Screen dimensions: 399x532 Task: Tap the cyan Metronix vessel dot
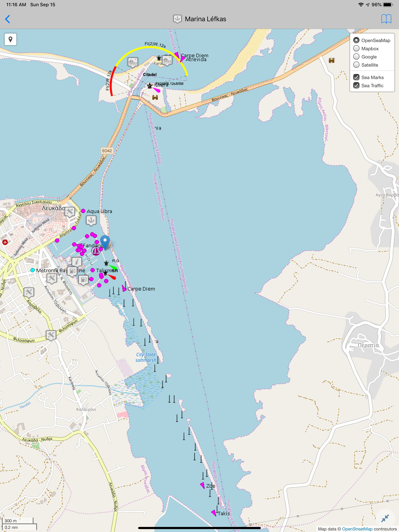(33, 270)
